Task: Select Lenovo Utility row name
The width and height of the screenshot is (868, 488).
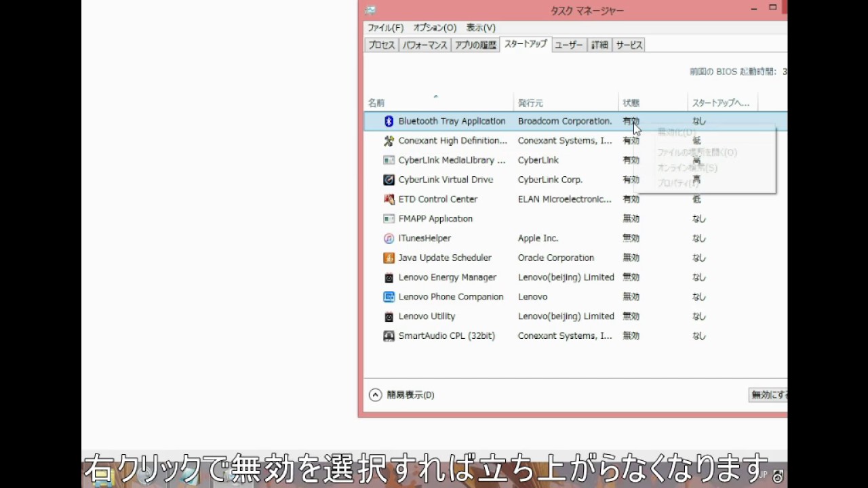Action: (x=427, y=317)
